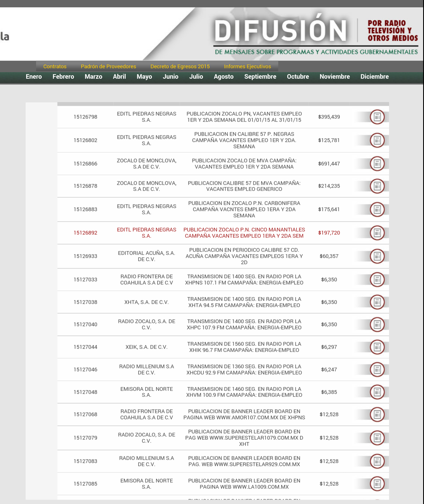Click amount $395,439

[329, 117]
